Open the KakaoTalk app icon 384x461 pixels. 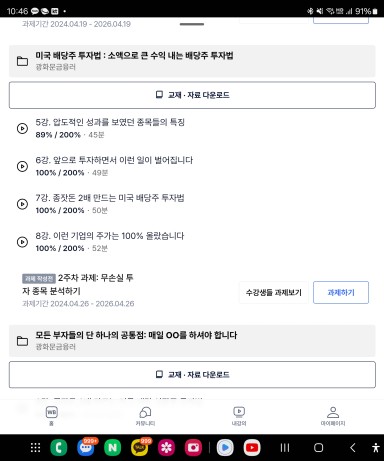(139, 447)
